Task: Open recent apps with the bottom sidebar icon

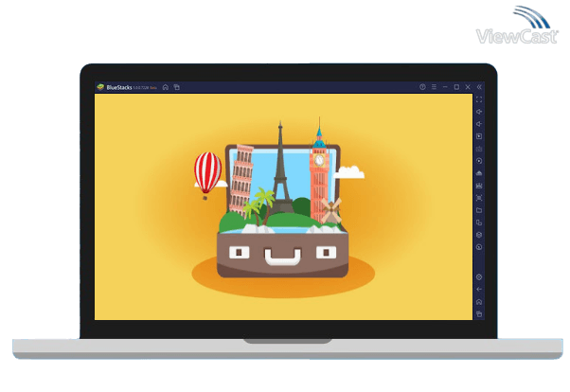Action: [x=479, y=314]
